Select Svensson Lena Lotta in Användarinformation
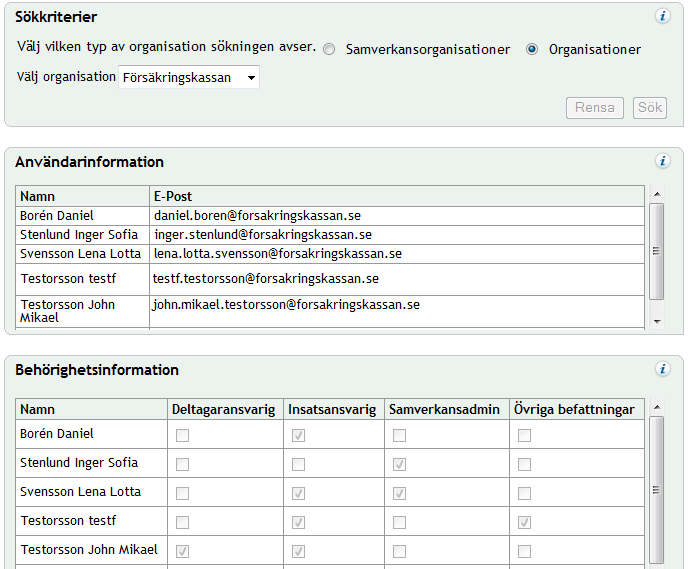691x569 pixels. pos(330,254)
